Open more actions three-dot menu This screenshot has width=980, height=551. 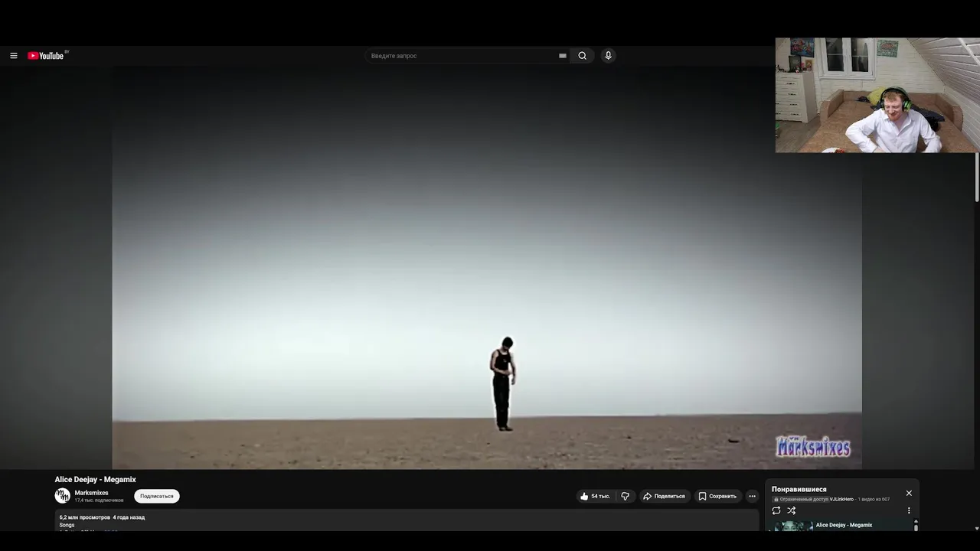pyautogui.click(x=752, y=496)
